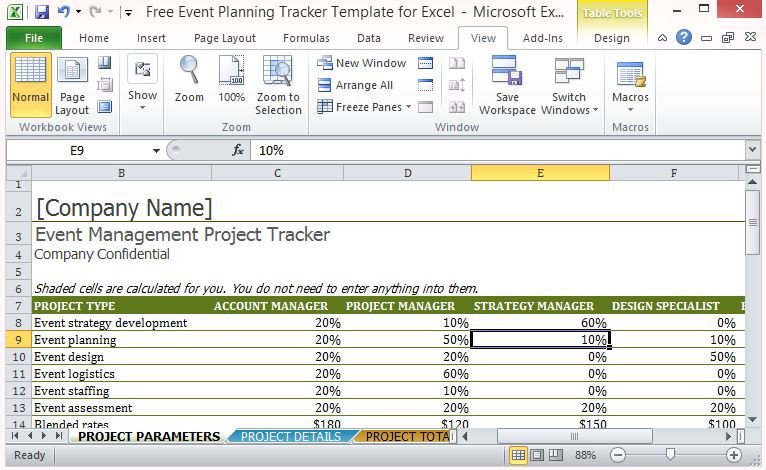Click the Page Break Preview icon
This screenshot has height=470, width=766.
(105, 62)
